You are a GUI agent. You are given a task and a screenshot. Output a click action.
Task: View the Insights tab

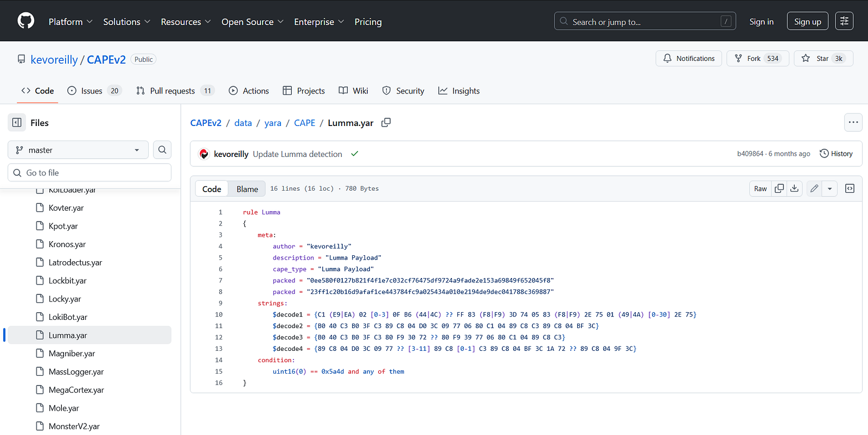(459, 91)
